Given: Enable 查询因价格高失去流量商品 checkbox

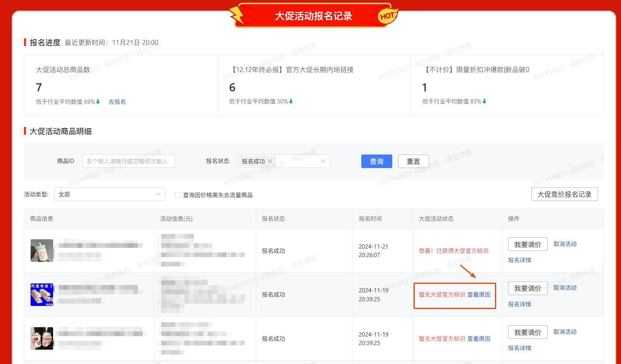Looking at the screenshot, I should (178, 195).
